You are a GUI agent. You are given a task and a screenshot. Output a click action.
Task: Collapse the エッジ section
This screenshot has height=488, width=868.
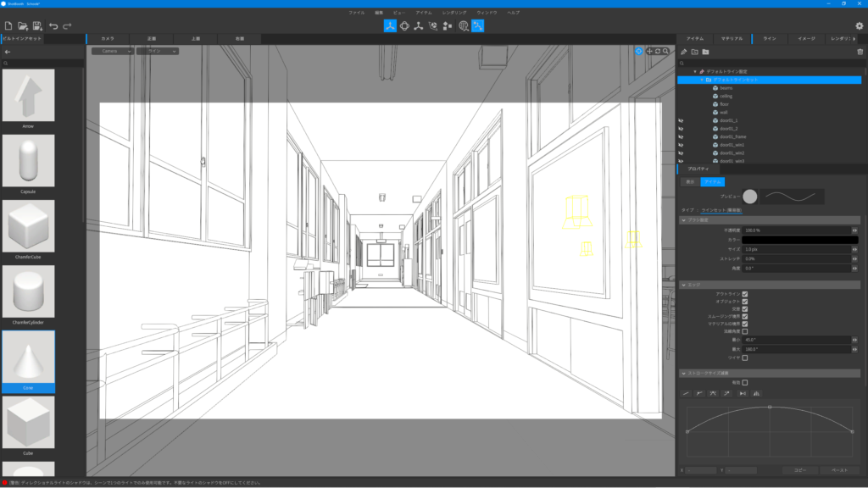tap(684, 285)
